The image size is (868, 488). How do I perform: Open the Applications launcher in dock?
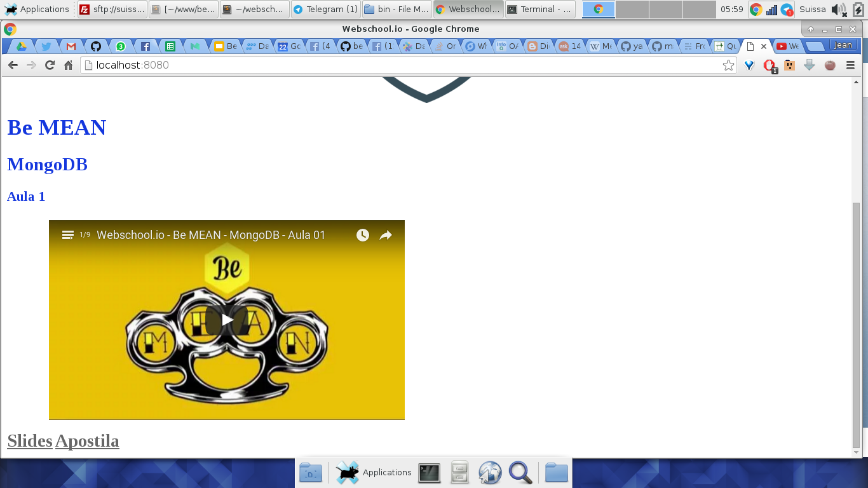374,473
